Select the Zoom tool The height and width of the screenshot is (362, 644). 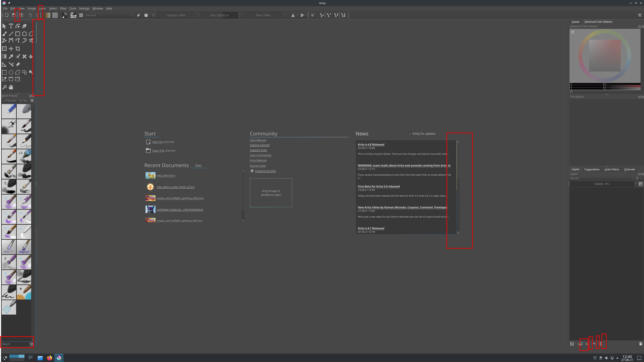(x=4, y=87)
